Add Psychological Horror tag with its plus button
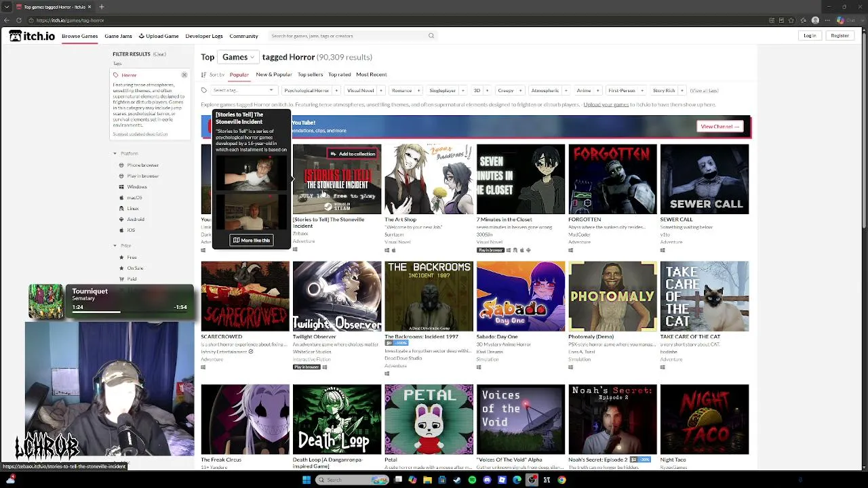 pos(336,91)
